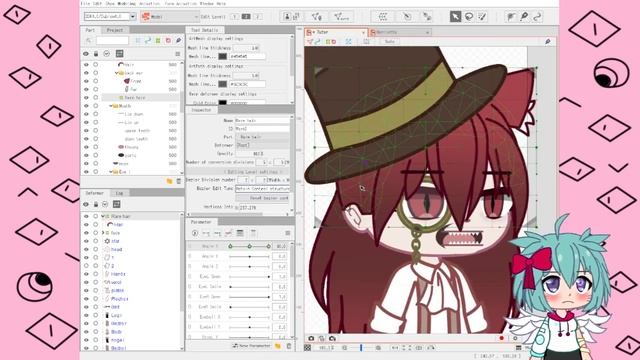Click the trash icon in Part panel

click(x=178, y=181)
